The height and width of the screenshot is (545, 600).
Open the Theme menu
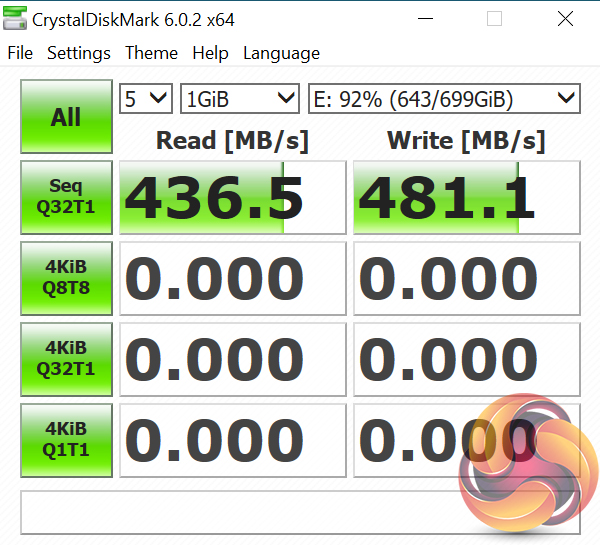[x=152, y=53]
